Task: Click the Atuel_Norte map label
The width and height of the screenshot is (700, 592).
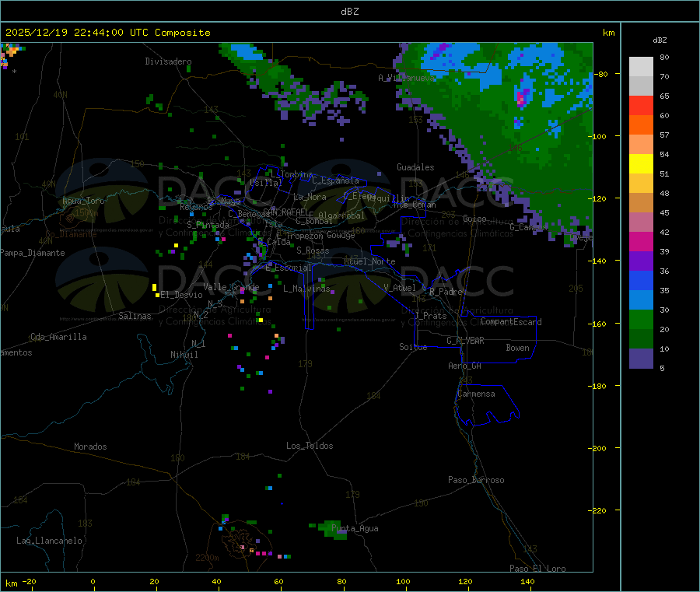Action: point(369,261)
